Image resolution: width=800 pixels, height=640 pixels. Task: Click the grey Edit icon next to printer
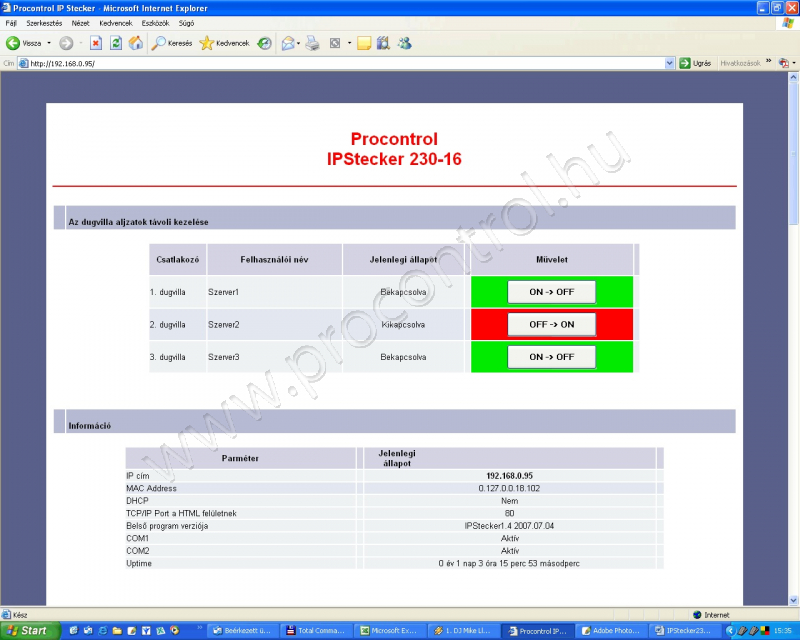335,43
